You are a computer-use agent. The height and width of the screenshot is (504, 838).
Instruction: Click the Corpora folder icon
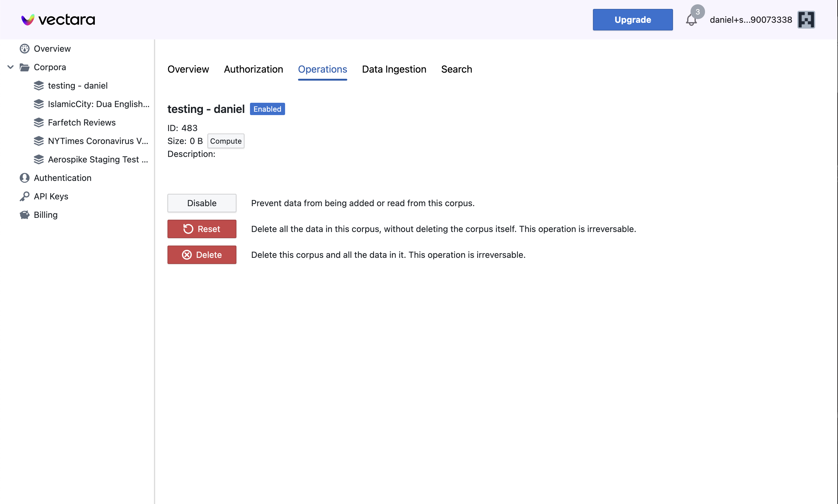[24, 67]
